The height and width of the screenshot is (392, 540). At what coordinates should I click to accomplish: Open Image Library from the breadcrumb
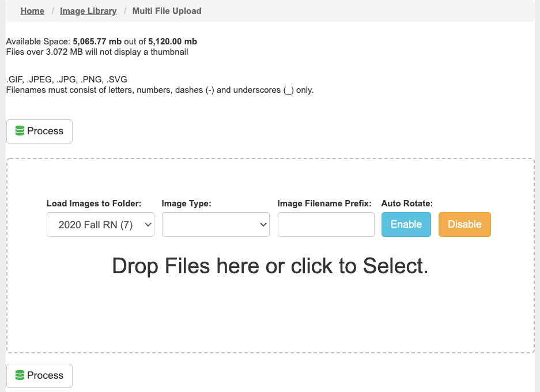[x=88, y=11]
